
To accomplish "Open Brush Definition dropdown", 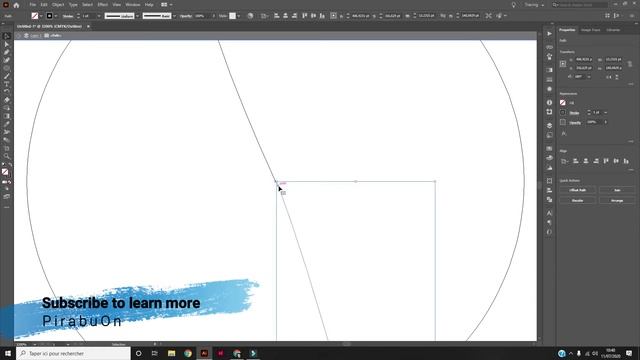I will point(174,16).
